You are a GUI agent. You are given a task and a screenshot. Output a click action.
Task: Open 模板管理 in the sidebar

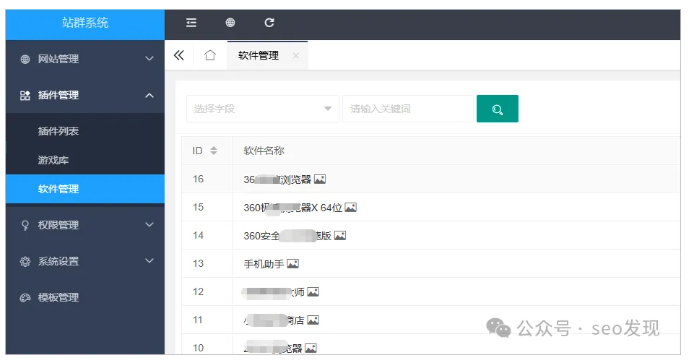click(x=85, y=297)
